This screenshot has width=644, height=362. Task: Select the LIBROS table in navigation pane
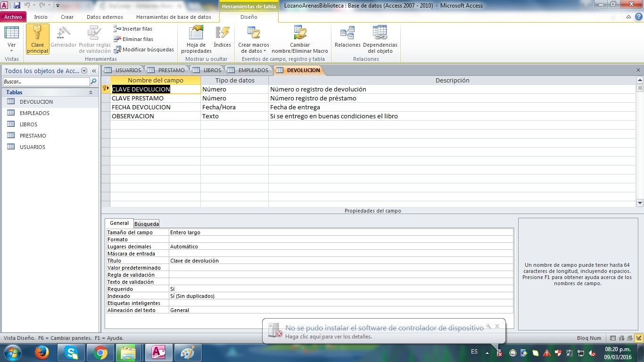tap(28, 124)
